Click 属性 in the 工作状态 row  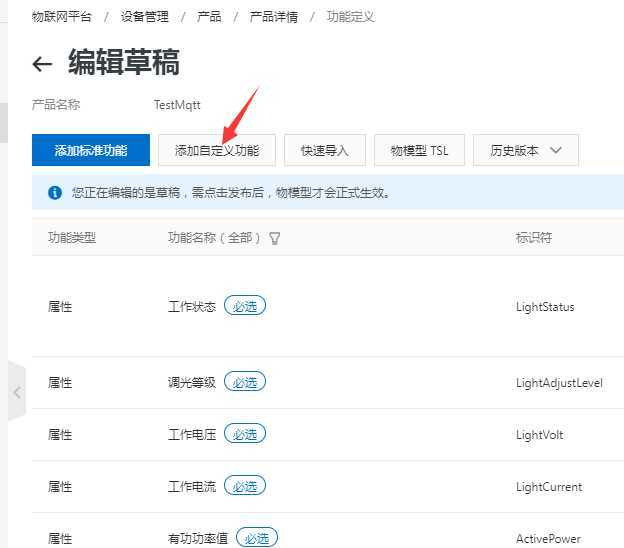60,307
